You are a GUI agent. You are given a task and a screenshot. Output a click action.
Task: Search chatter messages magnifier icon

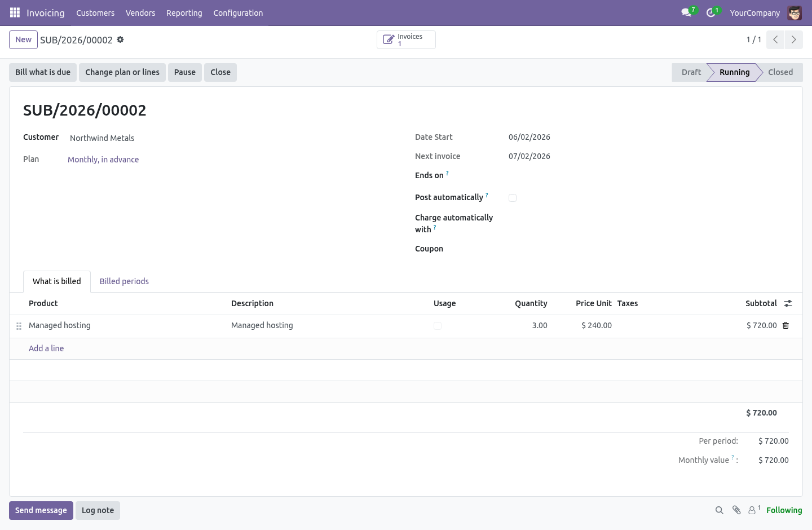[719, 510]
